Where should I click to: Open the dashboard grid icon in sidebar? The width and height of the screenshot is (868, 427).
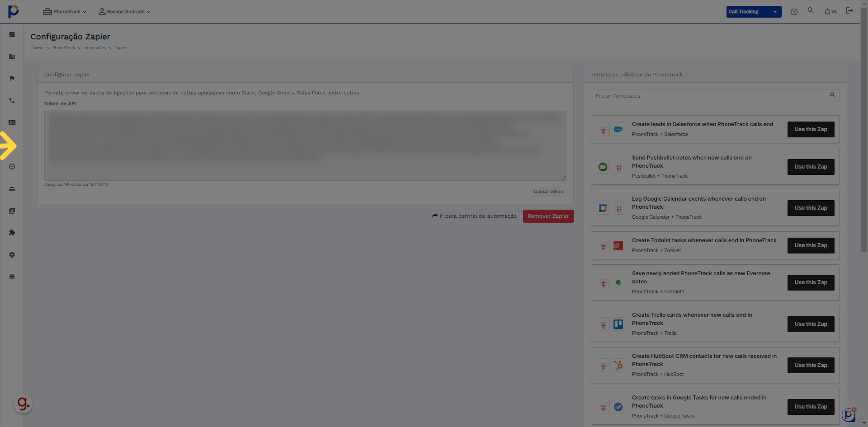tap(12, 35)
